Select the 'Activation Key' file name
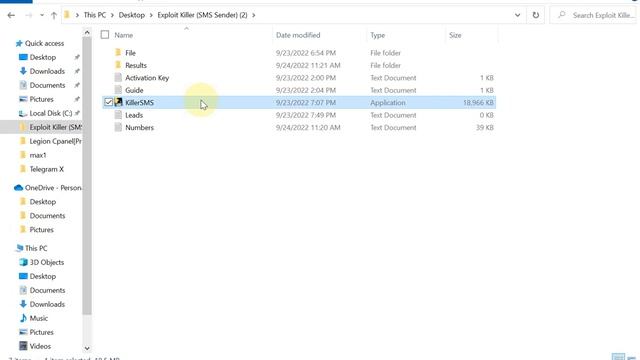The width and height of the screenshot is (640, 360). pos(147,78)
